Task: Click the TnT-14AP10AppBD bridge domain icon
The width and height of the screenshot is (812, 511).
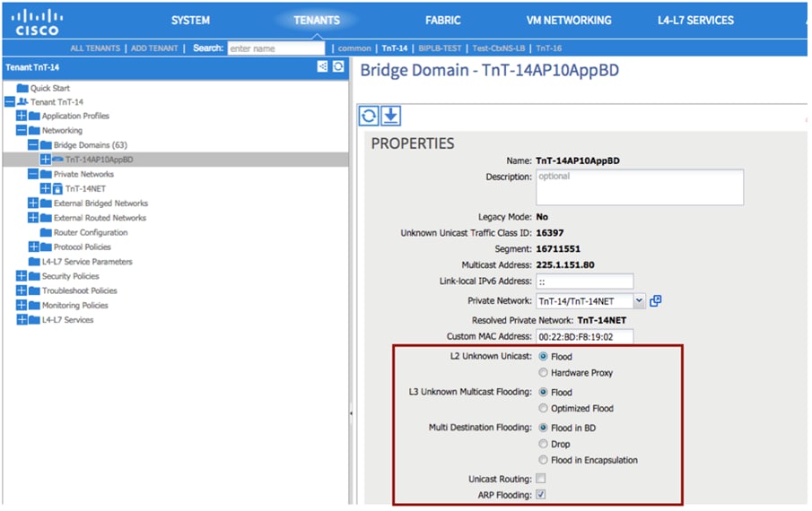Action: point(57,160)
